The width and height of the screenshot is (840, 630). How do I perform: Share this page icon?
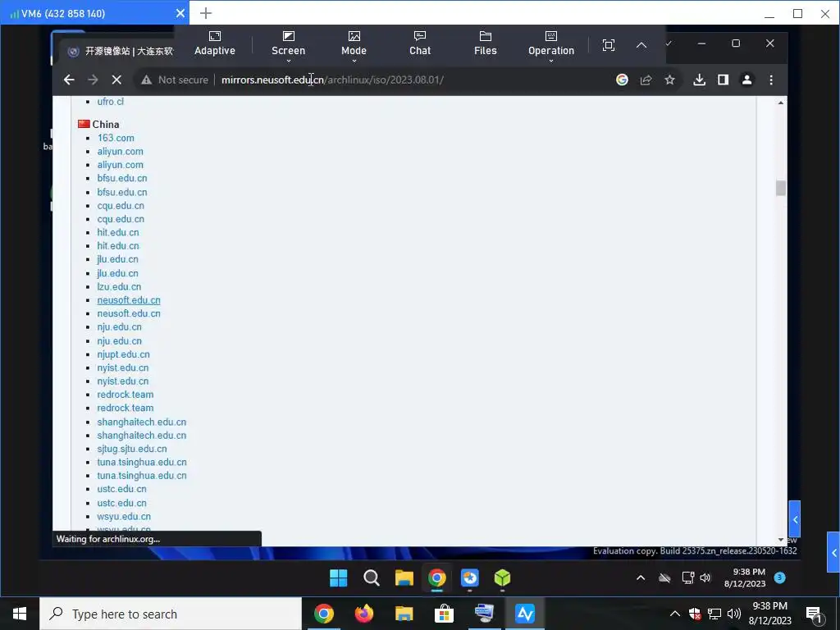646,80
